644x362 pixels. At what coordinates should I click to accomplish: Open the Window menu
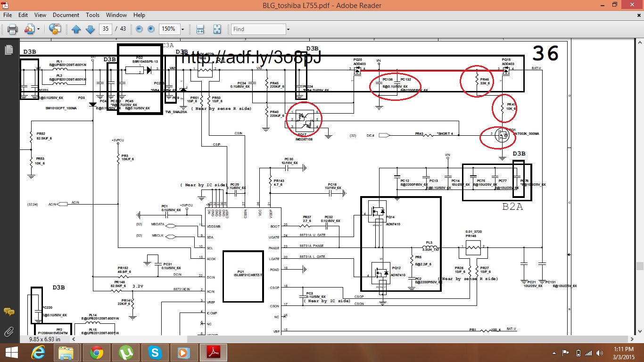(x=116, y=15)
